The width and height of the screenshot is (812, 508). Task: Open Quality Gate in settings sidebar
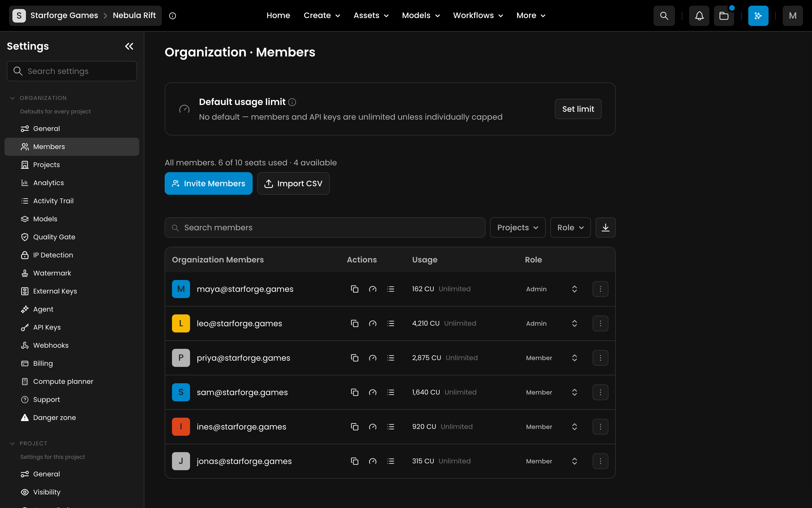click(x=72, y=237)
